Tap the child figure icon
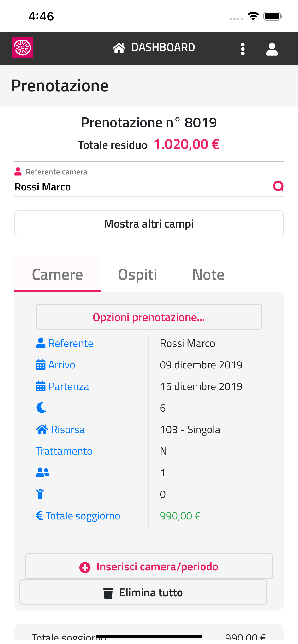 (40, 494)
